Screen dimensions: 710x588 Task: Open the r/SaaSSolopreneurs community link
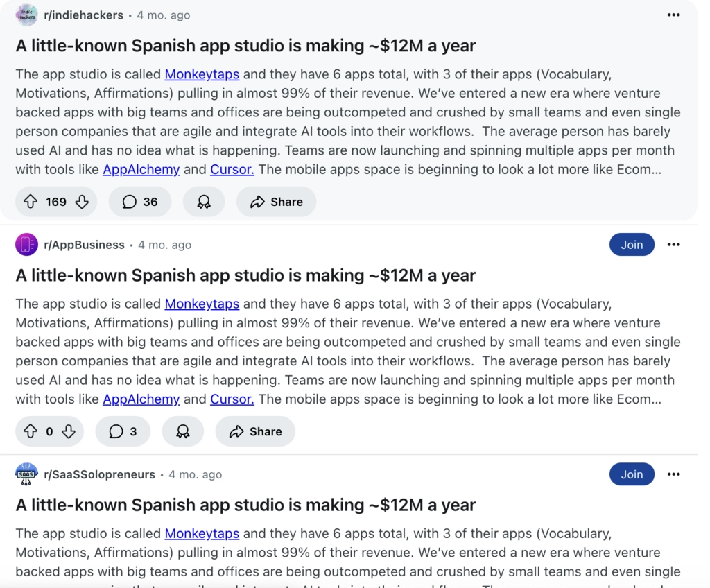tap(100, 474)
